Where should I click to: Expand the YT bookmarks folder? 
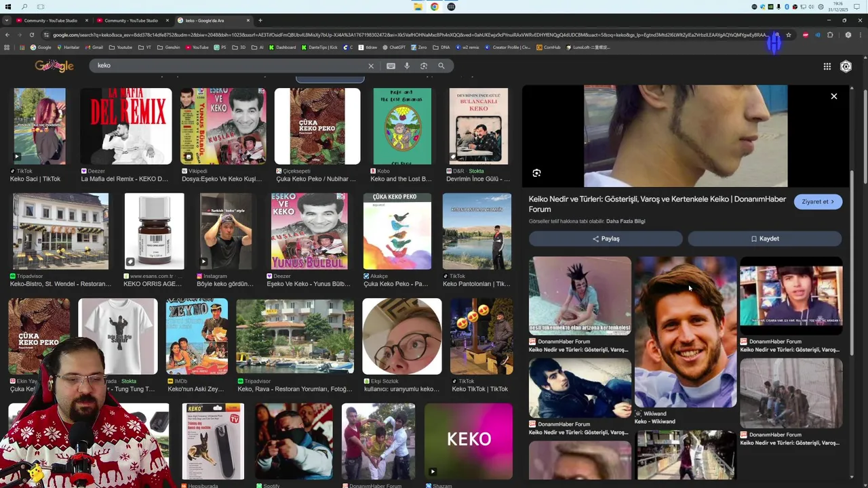pos(144,47)
